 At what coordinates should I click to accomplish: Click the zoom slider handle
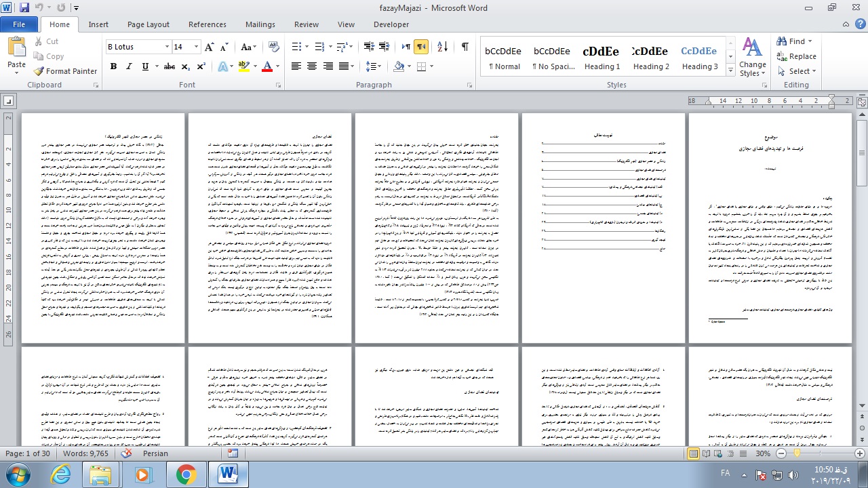797,453
